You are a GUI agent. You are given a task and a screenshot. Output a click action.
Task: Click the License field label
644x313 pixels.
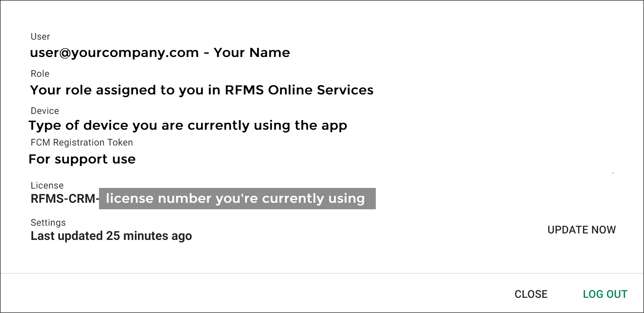pyautogui.click(x=47, y=185)
